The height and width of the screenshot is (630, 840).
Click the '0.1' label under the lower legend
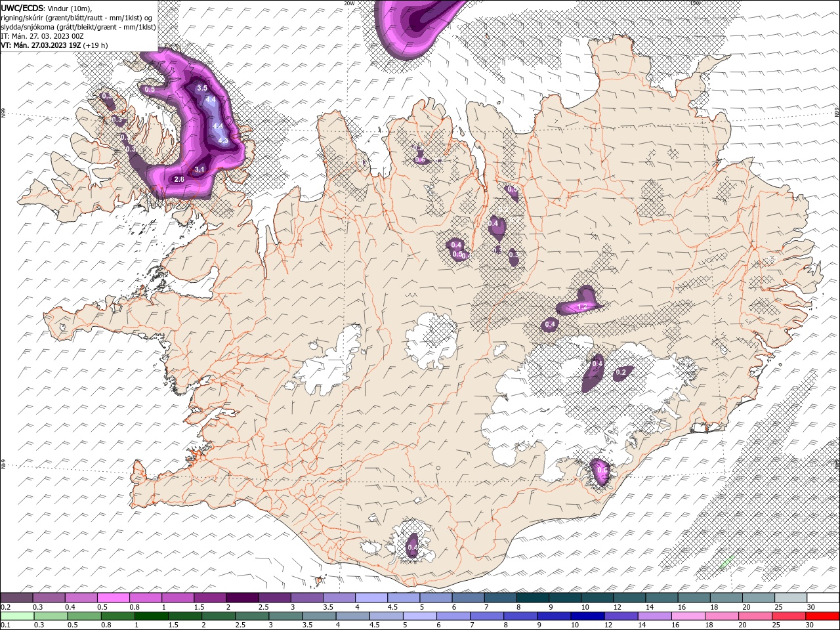[5, 625]
